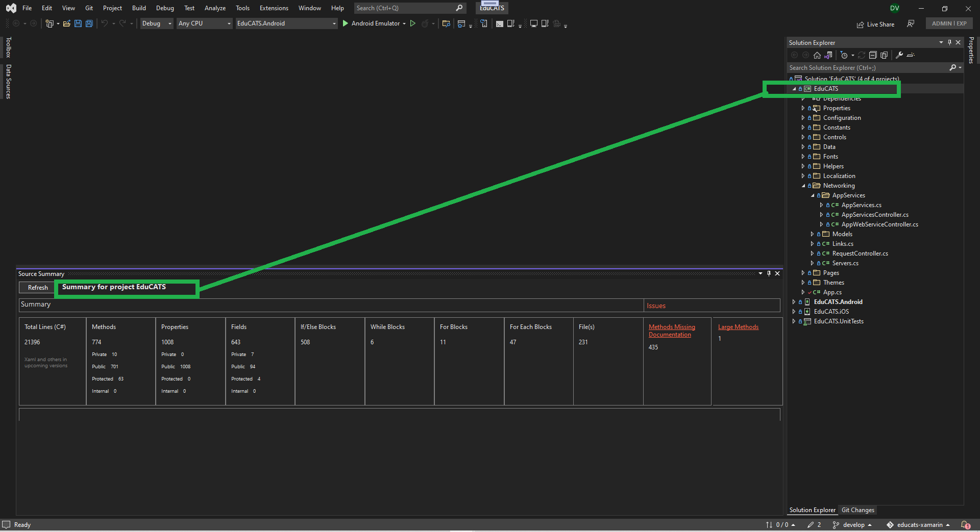980x532 pixels.
Task: Click search magnifier in Solution Explorer
Action: tap(952, 68)
